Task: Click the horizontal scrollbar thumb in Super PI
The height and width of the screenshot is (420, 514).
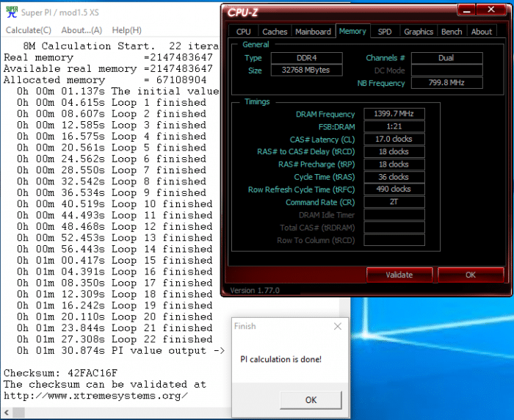Action: [x=18, y=413]
